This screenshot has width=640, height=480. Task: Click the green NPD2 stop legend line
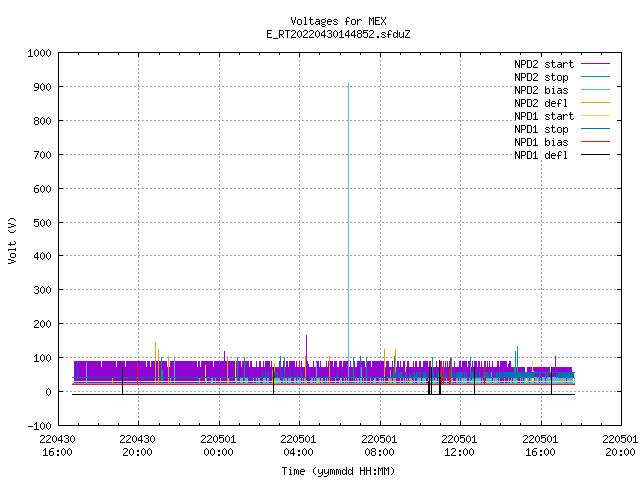[595, 77]
